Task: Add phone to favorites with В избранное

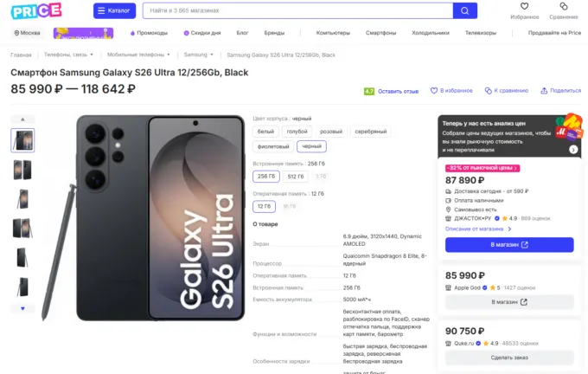Action: (454, 90)
